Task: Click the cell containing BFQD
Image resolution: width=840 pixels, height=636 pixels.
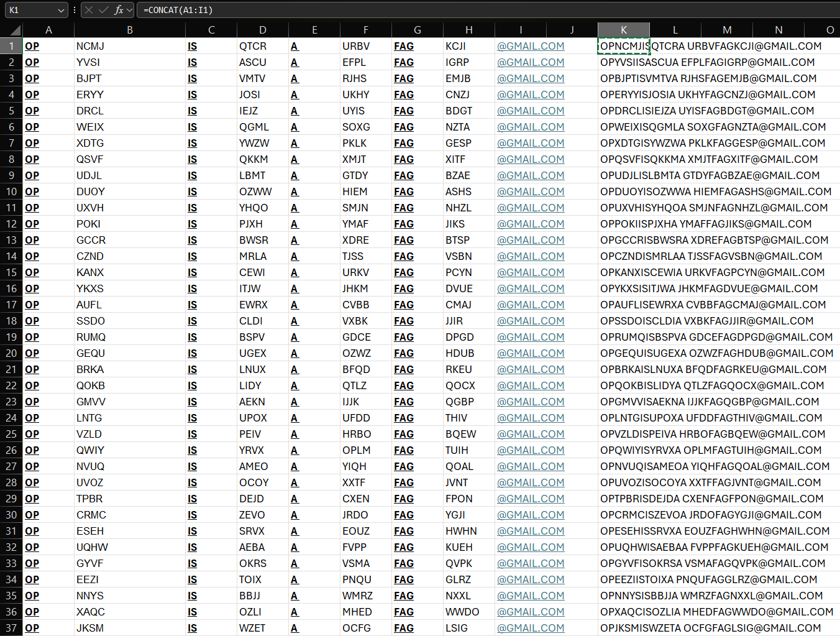Action: point(366,369)
